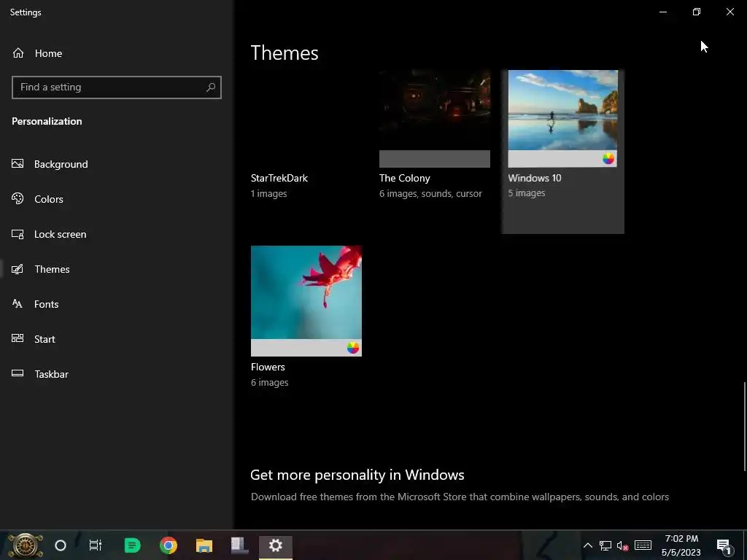Click the Fonts AA icon
747x560 pixels.
(x=18, y=304)
